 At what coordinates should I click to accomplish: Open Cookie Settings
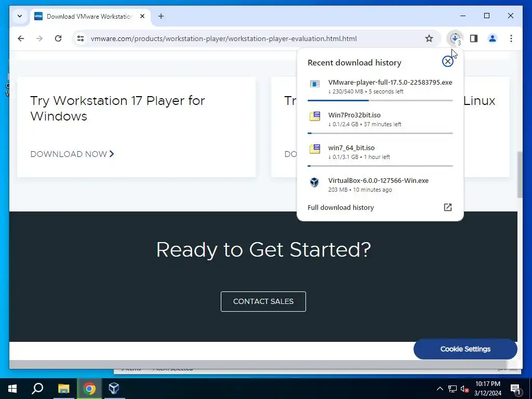(x=465, y=349)
